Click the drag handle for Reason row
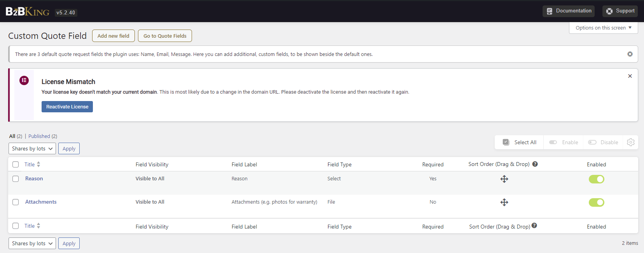644x253 pixels. pos(504,179)
